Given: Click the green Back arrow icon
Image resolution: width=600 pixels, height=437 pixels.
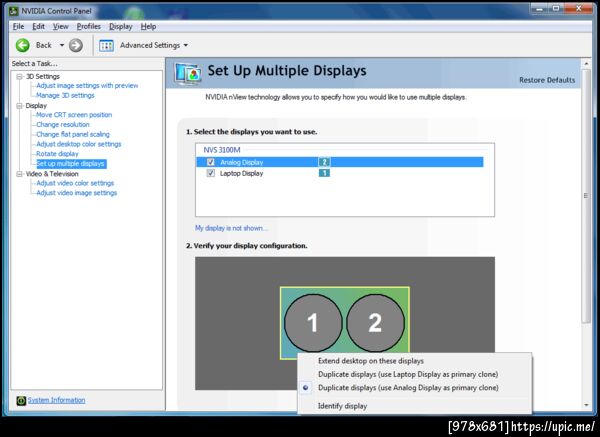Looking at the screenshot, I should click(23, 45).
